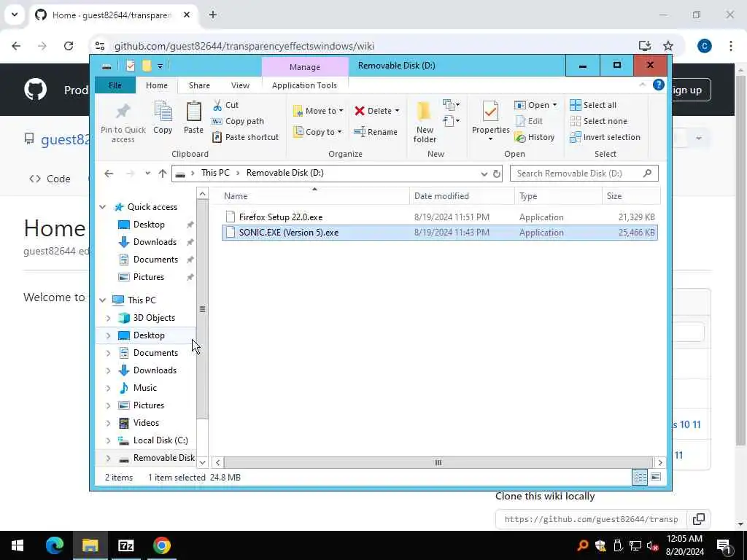Show file History
Screen dimensions: 747x560
click(x=535, y=137)
